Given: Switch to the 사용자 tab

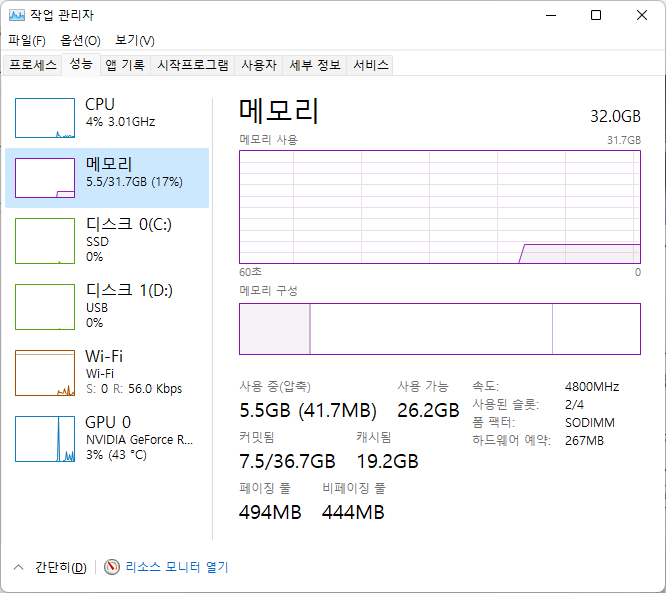Looking at the screenshot, I should tap(259, 65).
